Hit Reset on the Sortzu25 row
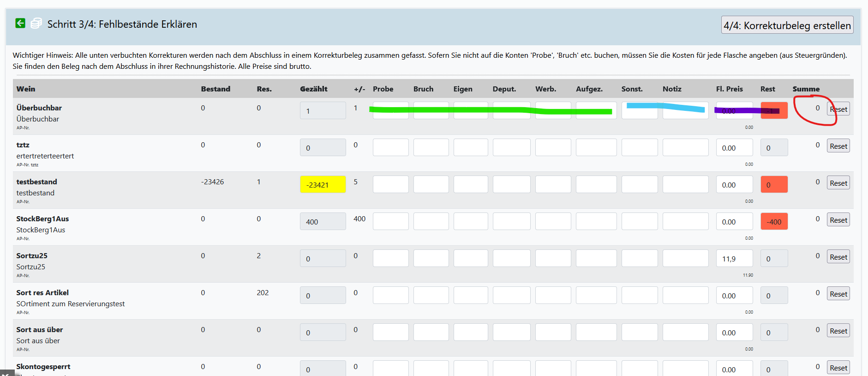The height and width of the screenshot is (376, 868). point(838,257)
